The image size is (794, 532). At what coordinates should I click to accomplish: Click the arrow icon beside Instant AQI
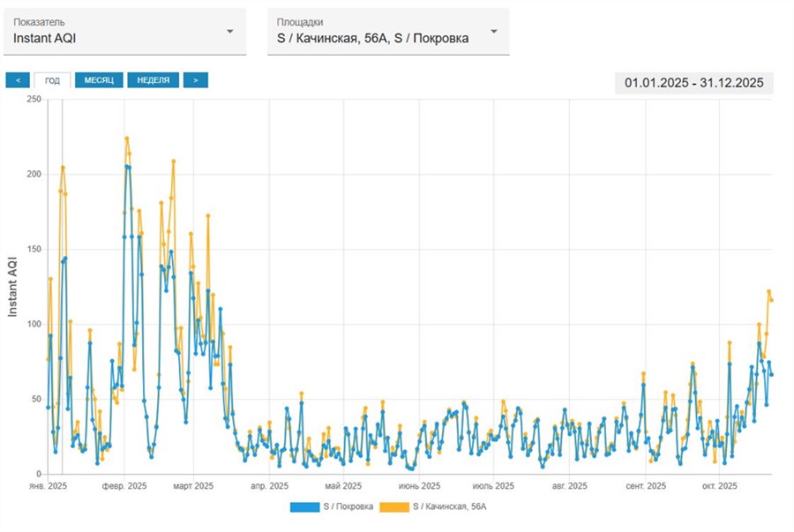pyautogui.click(x=230, y=31)
